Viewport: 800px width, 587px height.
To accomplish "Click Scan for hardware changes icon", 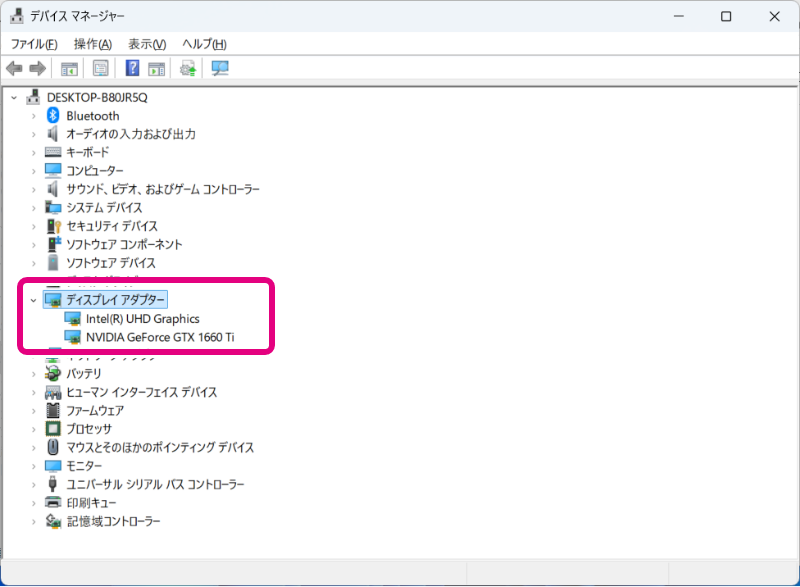I will (x=219, y=68).
